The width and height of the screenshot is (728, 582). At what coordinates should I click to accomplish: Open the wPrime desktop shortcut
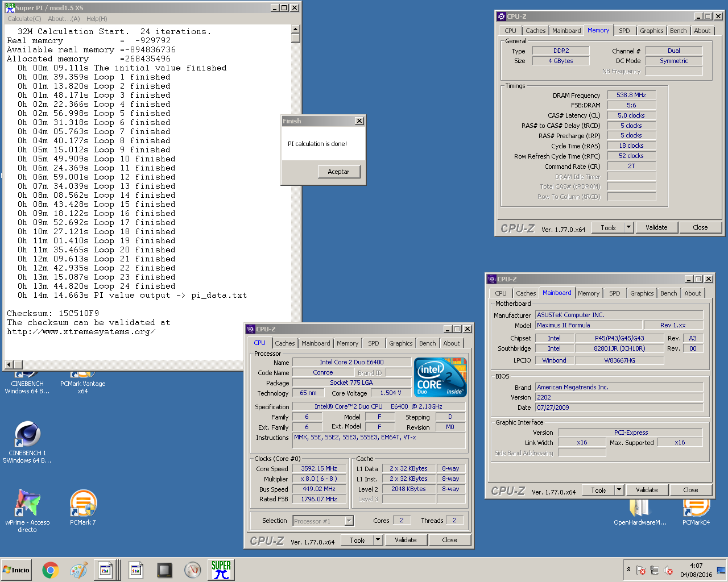[x=27, y=510]
